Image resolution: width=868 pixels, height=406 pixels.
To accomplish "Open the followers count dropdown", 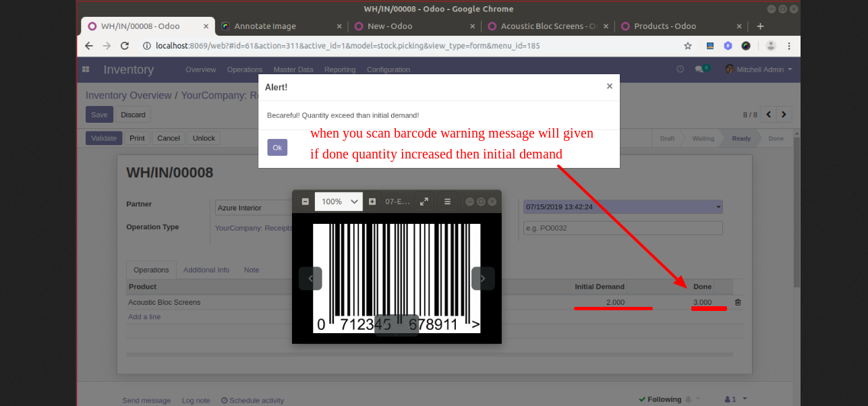I will (x=736, y=399).
